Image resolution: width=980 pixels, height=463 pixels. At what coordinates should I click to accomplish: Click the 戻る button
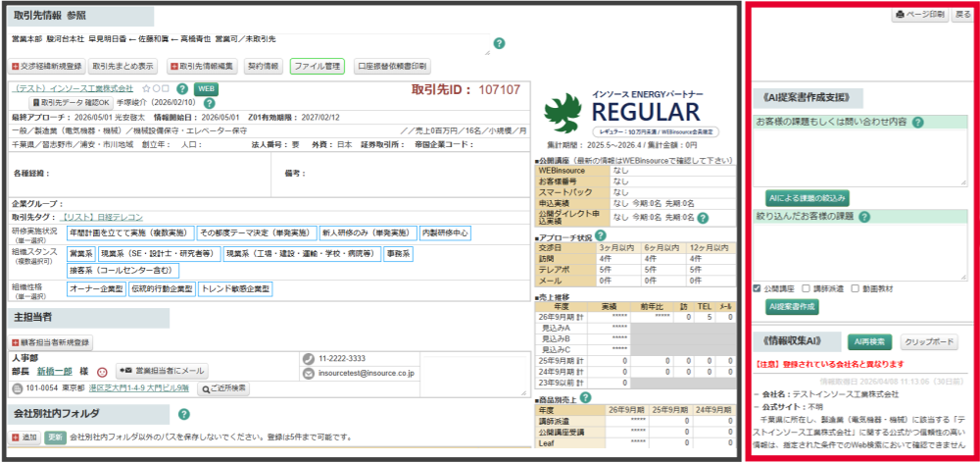pyautogui.click(x=961, y=15)
